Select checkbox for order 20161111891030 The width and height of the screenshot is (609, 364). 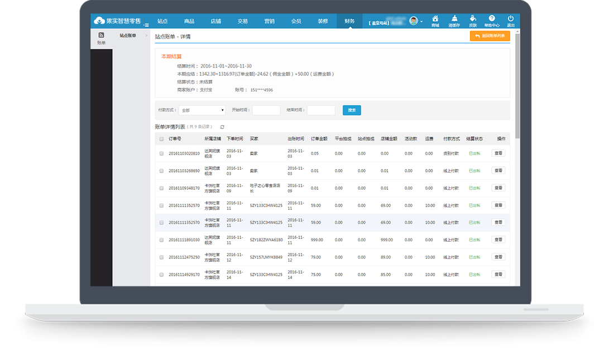(162, 240)
